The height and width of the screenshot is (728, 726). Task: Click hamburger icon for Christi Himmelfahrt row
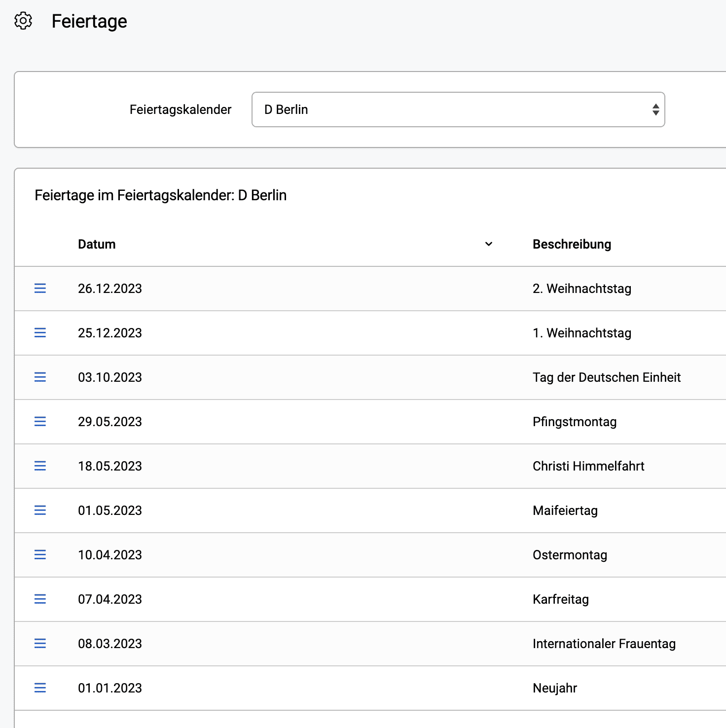(40, 466)
